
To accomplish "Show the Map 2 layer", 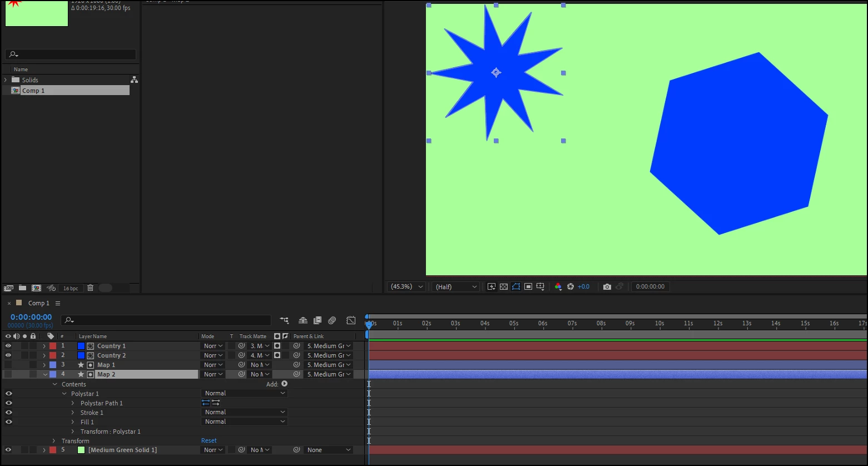I will coord(8,374).
